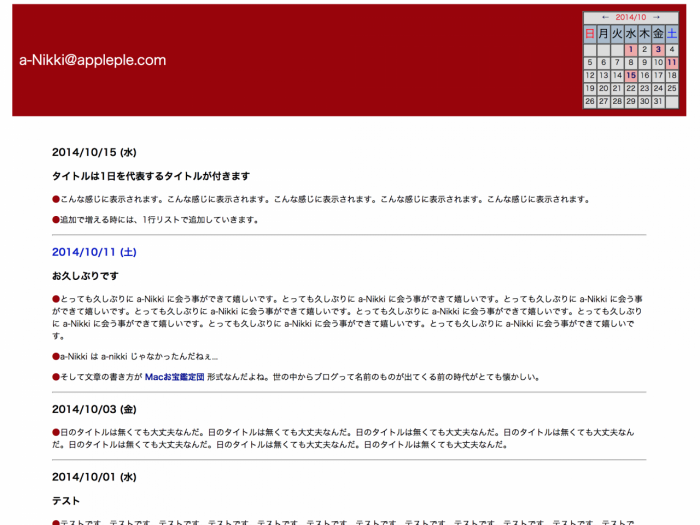Screen dimensions: 700x525
Task: Select calendar day 10
Action: (x=658, y=62)
